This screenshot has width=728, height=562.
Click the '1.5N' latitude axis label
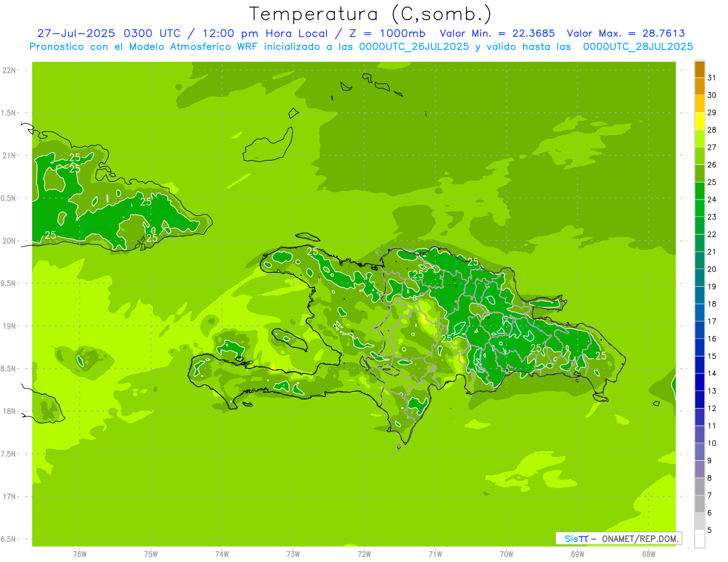pos(8,113)
